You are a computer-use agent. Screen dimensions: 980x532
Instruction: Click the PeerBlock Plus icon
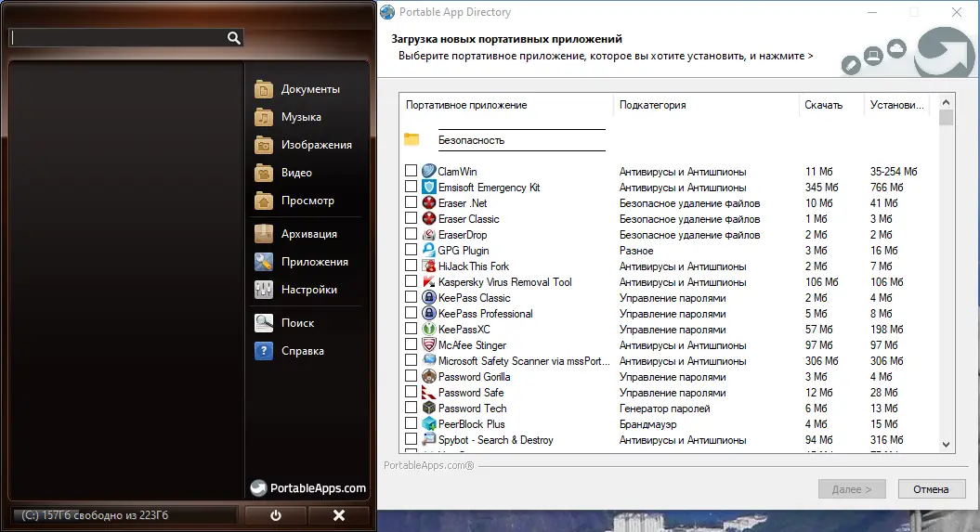click(429, 423)
